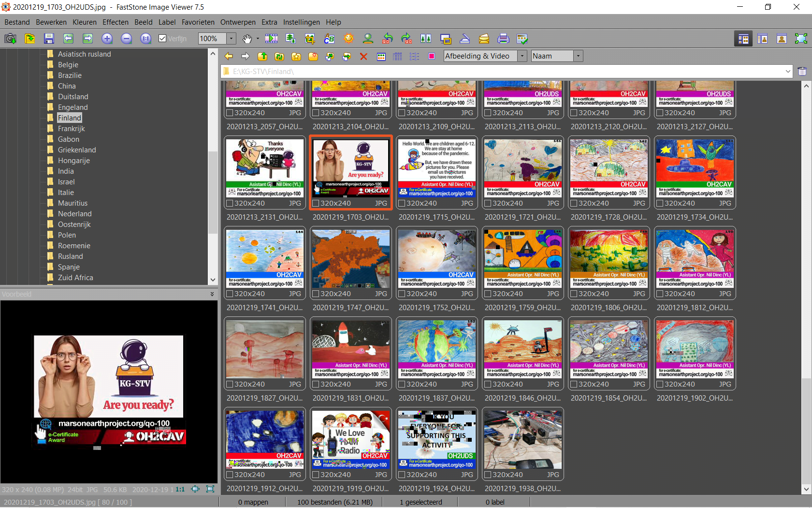Screen dimensions: 812x508
Task: Open the 100% zoom level dropdown
Action: pyautogui.click(x=232, y=39)
